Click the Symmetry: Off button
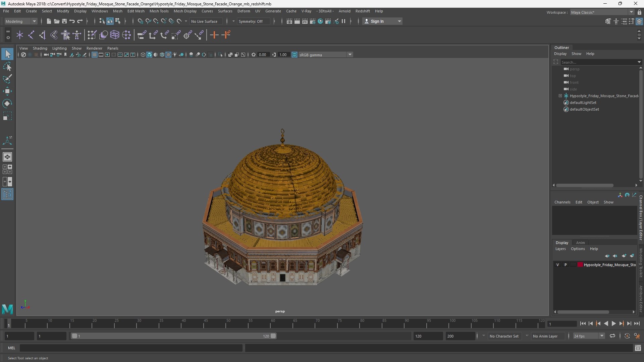 pyautogui.click(x=253, y=21)
